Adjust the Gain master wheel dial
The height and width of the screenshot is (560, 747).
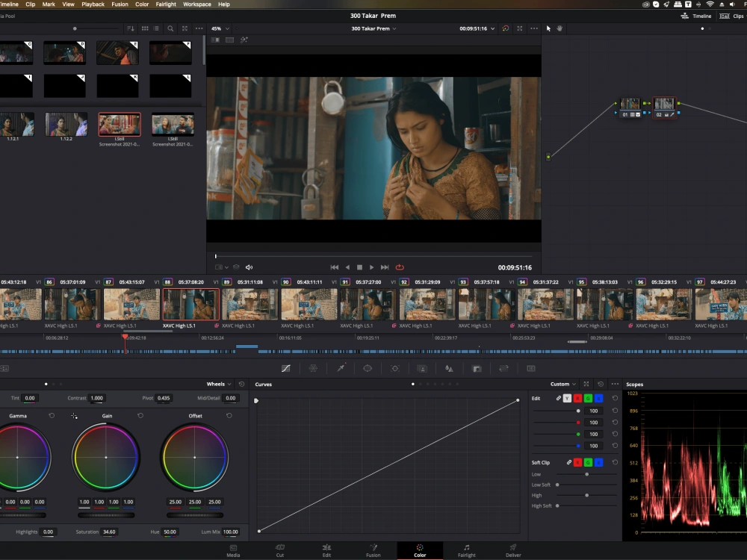[x=106, y=515]
